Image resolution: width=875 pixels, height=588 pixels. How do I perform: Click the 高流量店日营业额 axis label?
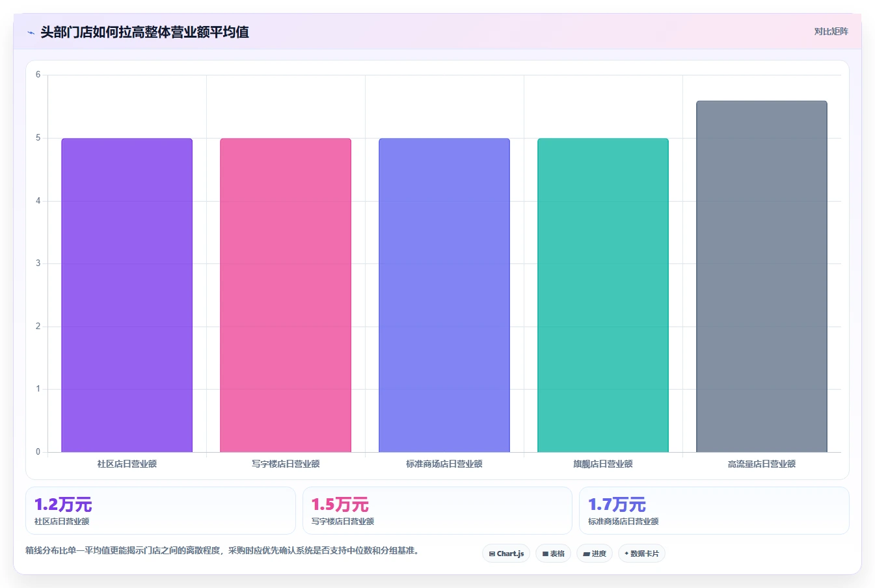click(762, 464)
